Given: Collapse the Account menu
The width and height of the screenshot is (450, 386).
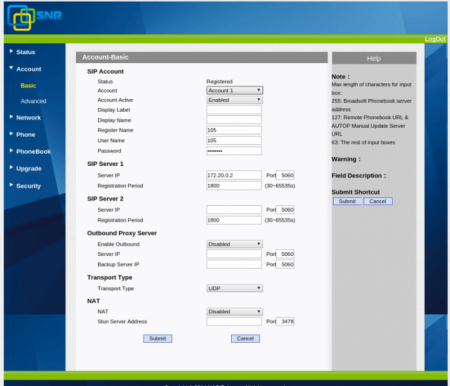Looking at the screenshot, I should point(29,69).
